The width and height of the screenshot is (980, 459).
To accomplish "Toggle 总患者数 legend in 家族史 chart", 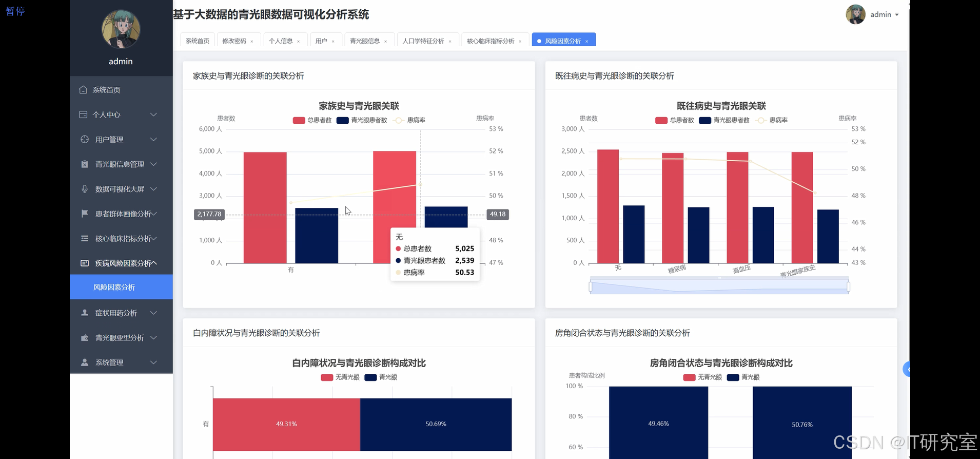I will (312, 120).
